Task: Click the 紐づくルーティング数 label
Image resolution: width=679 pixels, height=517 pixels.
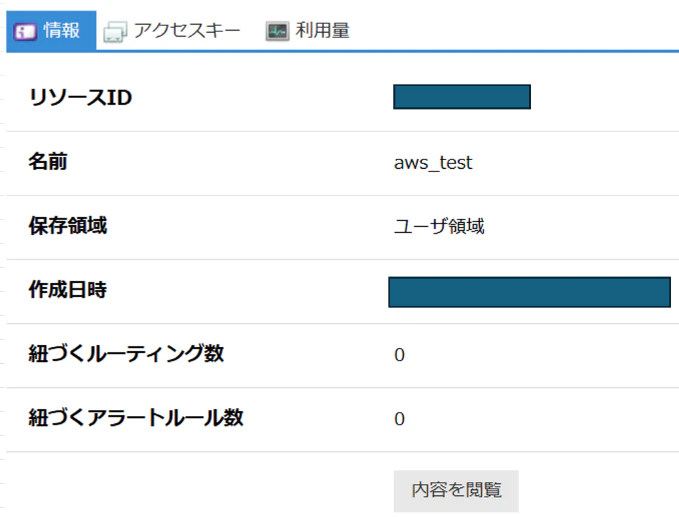Action: [126, 353]
